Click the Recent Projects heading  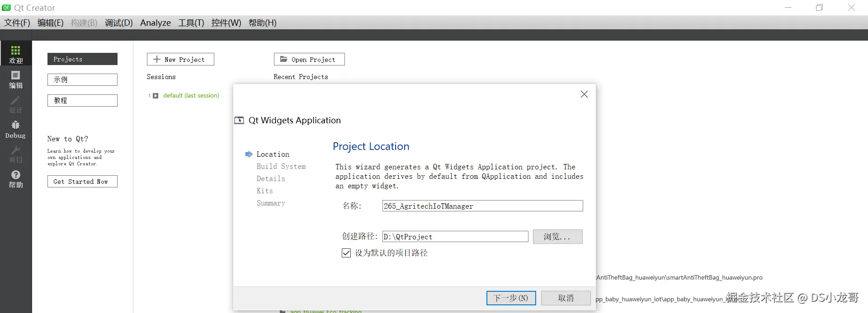pos(301,77)
